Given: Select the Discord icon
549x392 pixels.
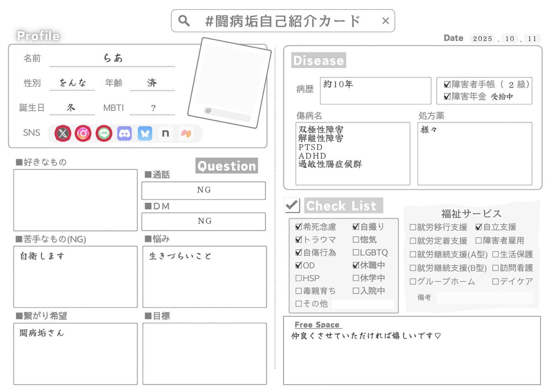Looking at the screenshot, I should click(124, 134).
